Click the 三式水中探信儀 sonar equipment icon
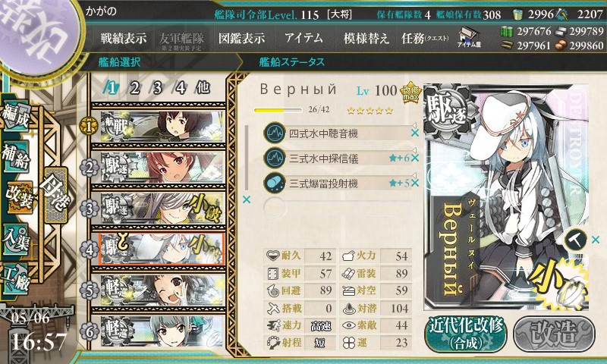The width and height of the screenshot is (607, 364). 275,158
